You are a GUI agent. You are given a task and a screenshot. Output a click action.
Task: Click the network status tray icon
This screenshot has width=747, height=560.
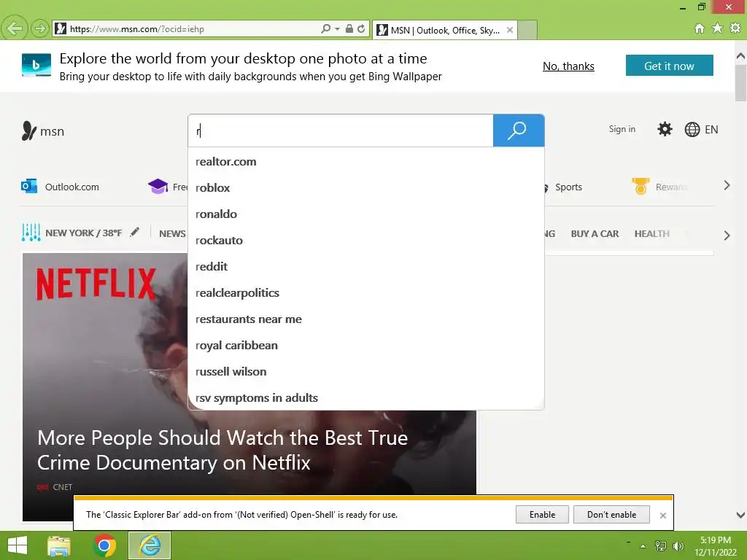coord(661,546)
